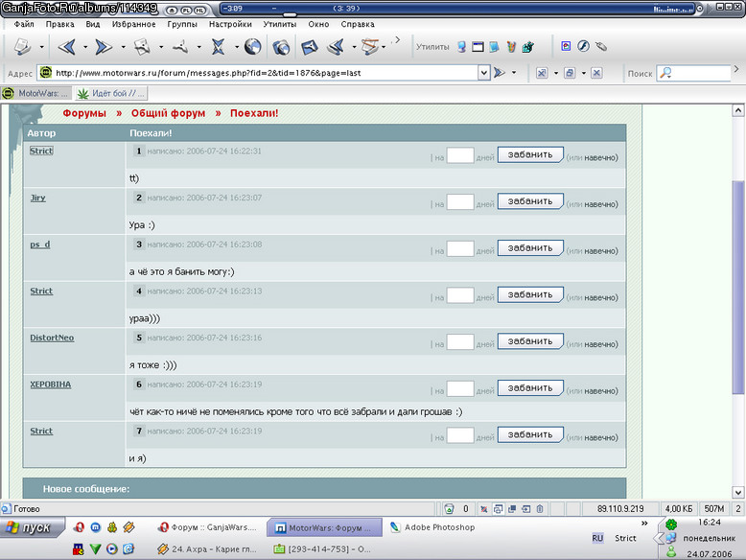
Task: Click the scroll down arrow of page
Action: pyautogui.click(x=738, y=492)
